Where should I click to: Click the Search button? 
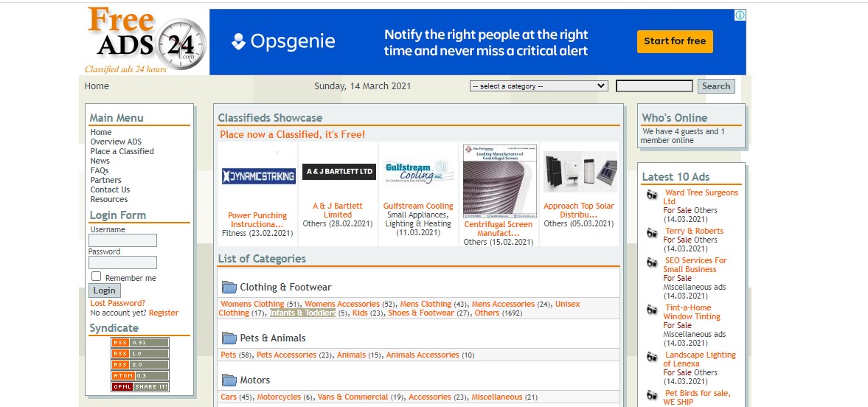point(716,86)
